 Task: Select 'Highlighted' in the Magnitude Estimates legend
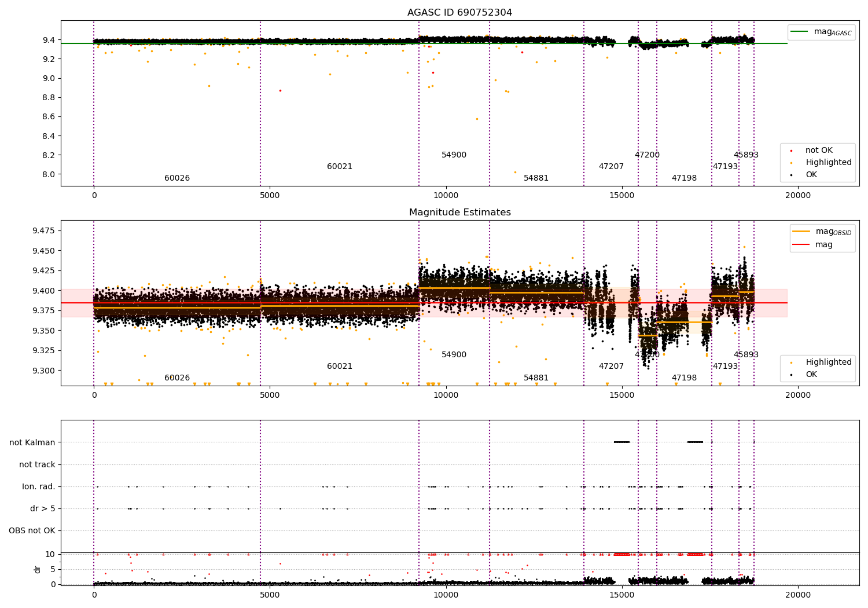coord(829,362)
